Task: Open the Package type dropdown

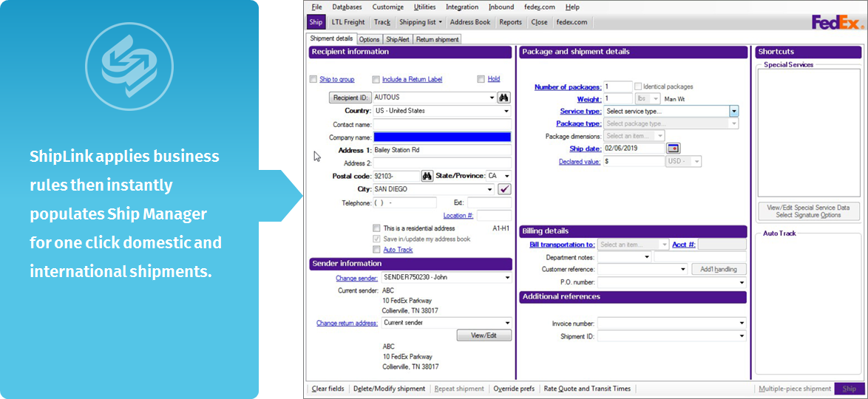Action: (734, 124)
